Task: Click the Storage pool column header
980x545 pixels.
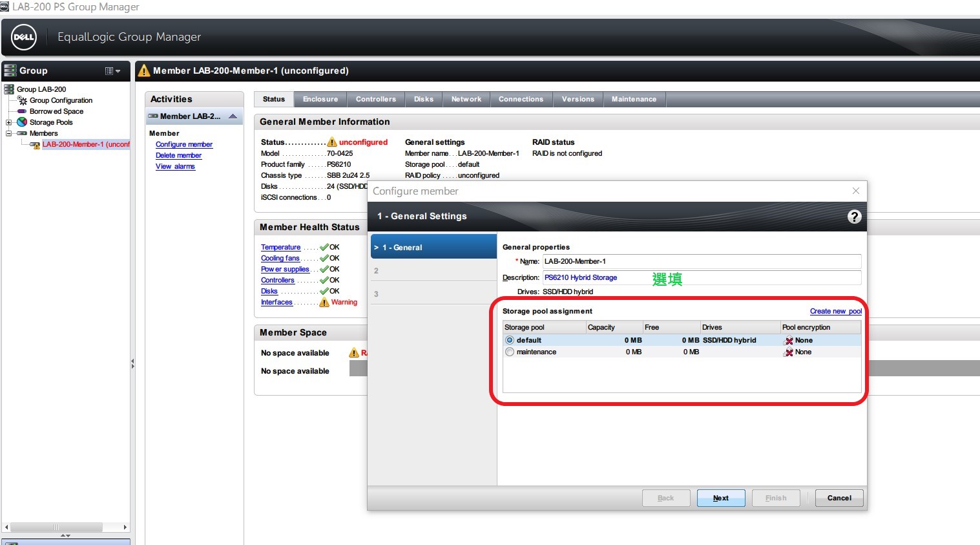Action: [544, 327]
